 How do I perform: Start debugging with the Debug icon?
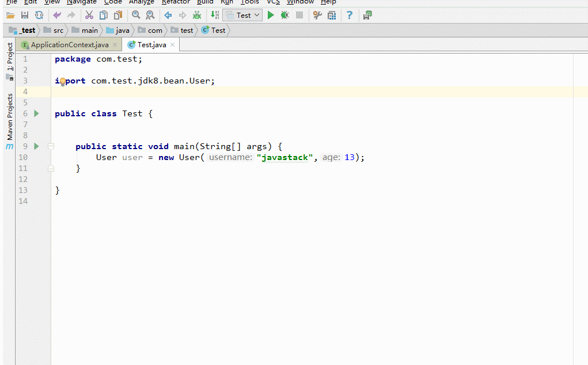pyautogui.click(x=285, y=16)
